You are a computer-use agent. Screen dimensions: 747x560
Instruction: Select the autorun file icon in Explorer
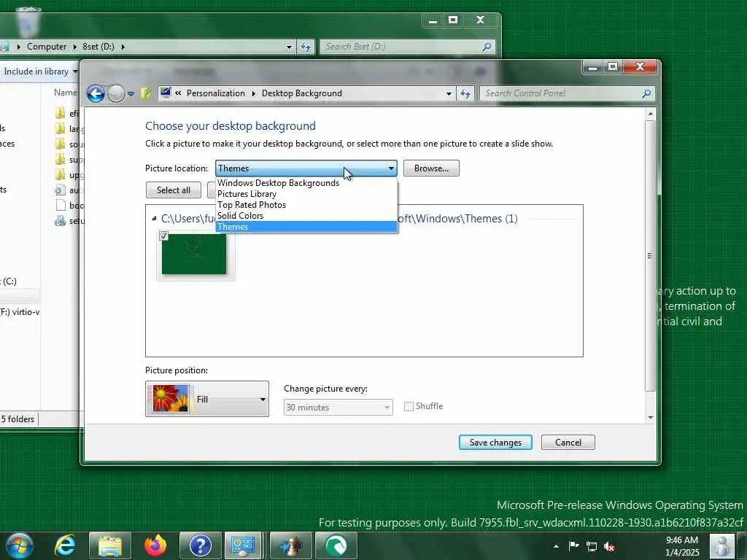(x=60, y=190)
